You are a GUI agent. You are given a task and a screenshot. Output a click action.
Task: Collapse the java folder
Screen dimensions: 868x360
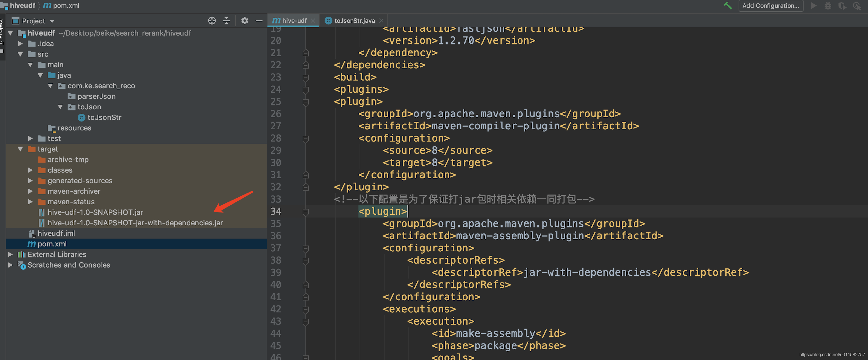(x=40, y=75)
